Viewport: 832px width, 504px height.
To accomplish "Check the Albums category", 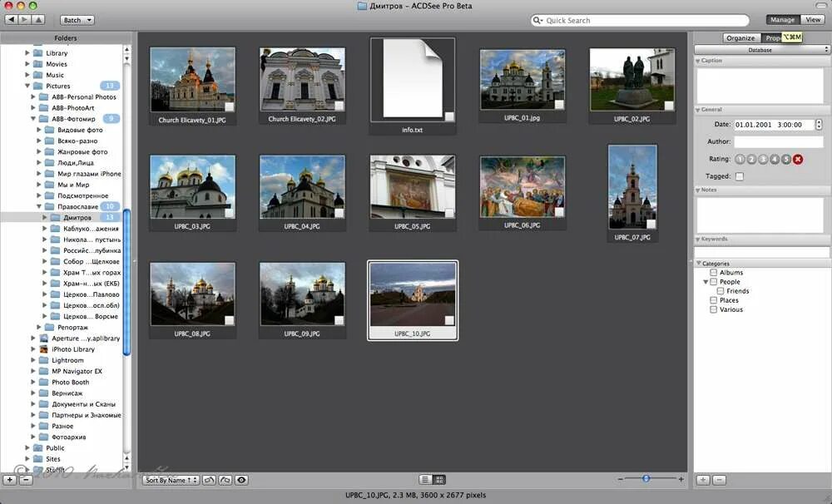I will [713, 273].
